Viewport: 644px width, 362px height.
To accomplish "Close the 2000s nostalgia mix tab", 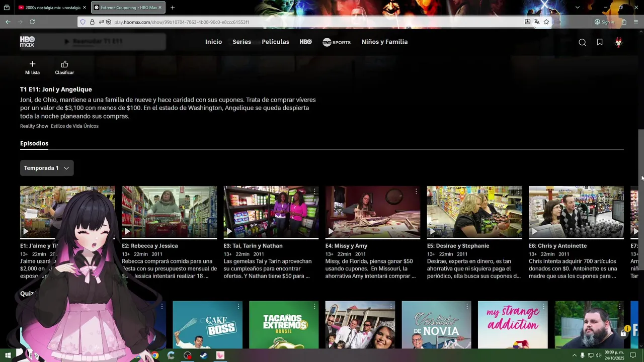I will (x=85, y=8).
